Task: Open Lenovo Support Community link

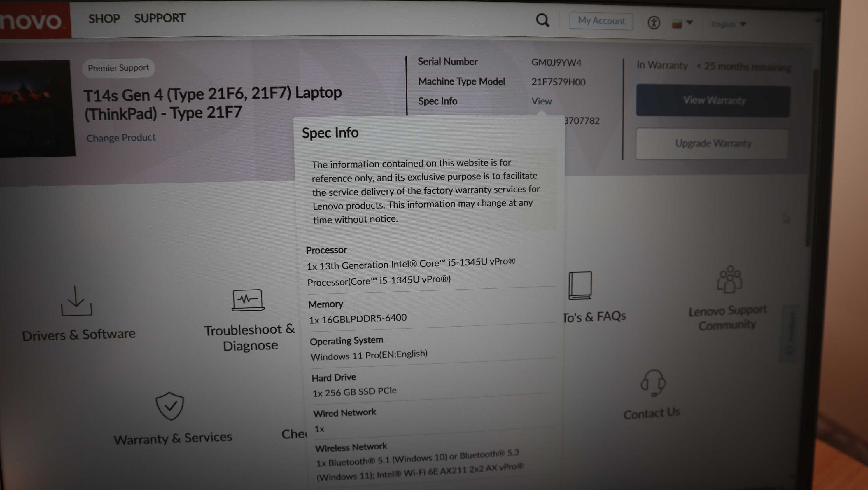Action: click(x=727, y=318)
